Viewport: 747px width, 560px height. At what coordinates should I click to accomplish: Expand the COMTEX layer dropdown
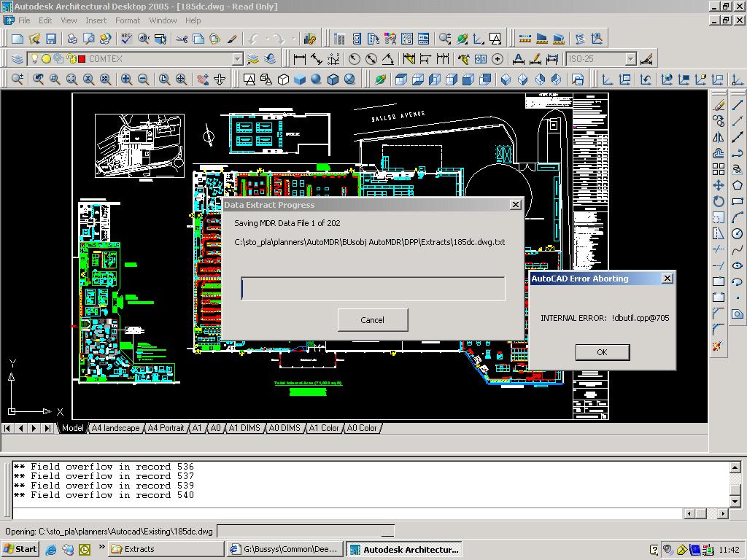click(x=237, y=59)
